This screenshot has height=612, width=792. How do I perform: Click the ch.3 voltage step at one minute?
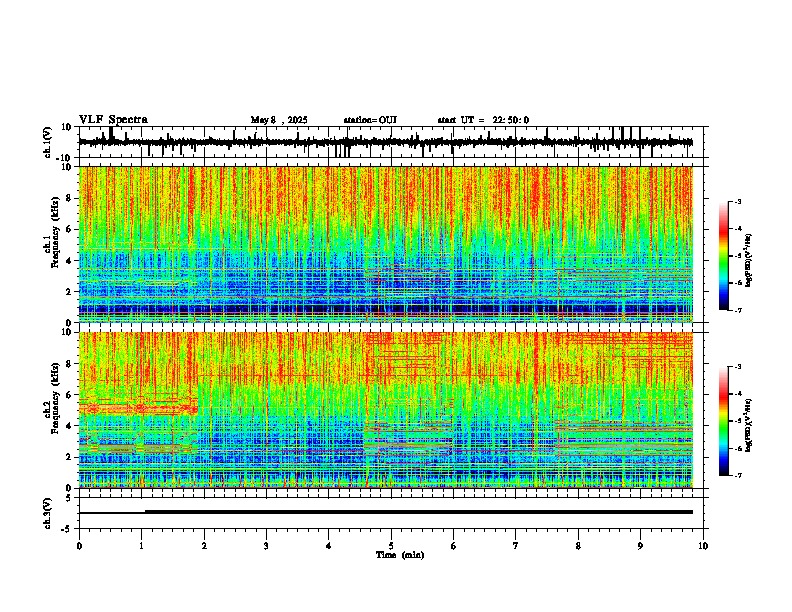145,512
